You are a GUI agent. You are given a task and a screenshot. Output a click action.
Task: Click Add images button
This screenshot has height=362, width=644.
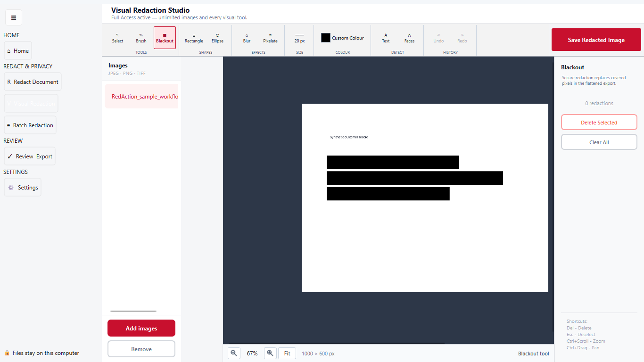coord(141,328)
